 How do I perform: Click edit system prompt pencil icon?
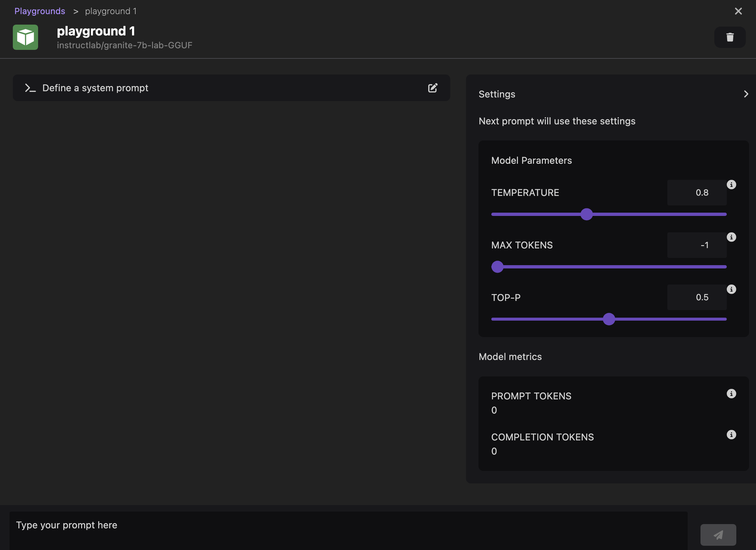(432, 88)
